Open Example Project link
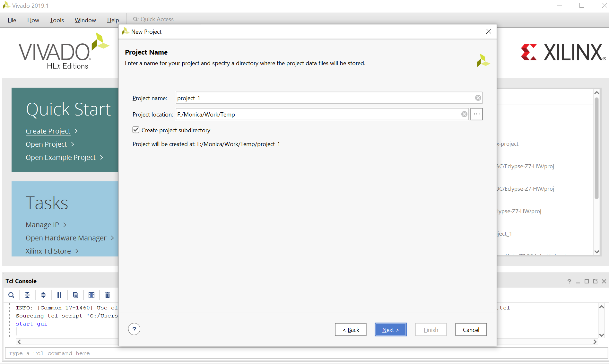609x364 pixels. [x=61, y=157]
